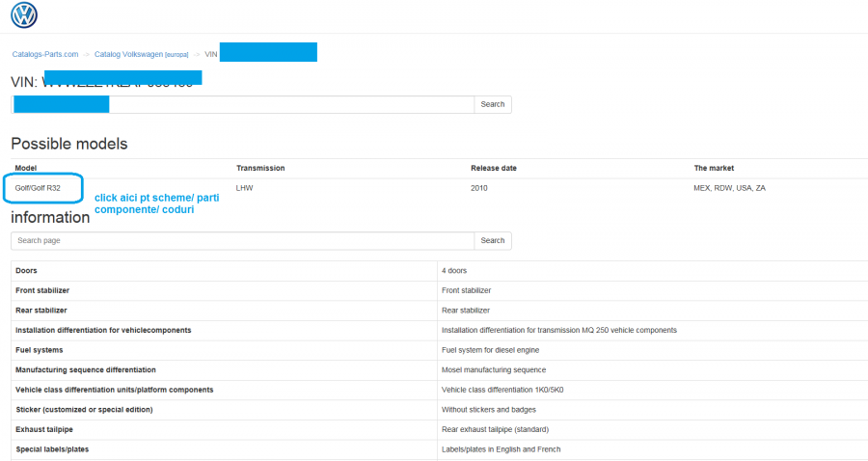
Task: Select the Model column header
Action: point(26,168)
